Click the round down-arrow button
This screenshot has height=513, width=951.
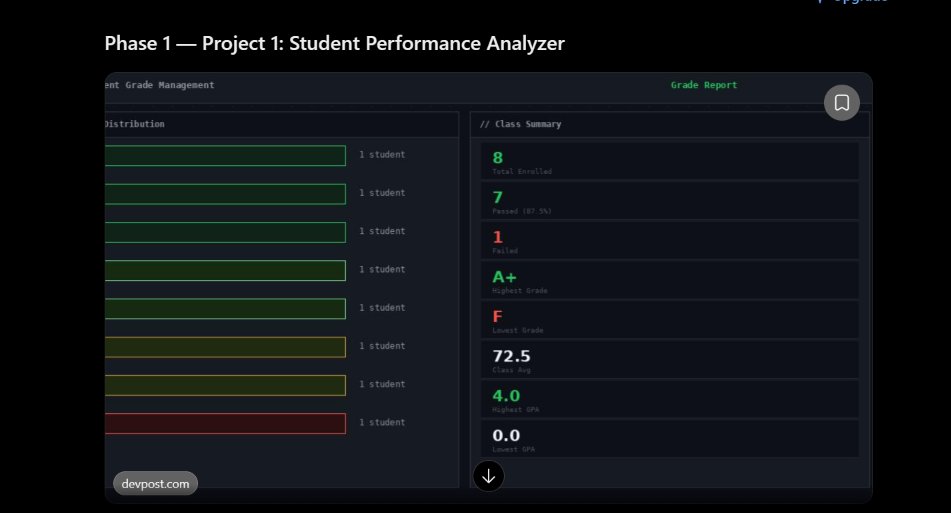[488, 476]
